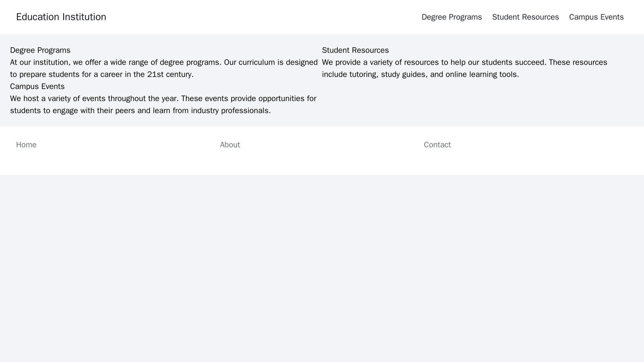
Task: Click the Degree Programs section heading
Action: (40, 50)
